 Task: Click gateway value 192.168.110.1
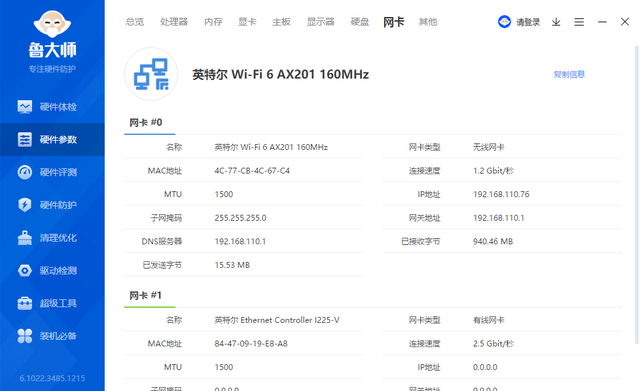point(498,218)
